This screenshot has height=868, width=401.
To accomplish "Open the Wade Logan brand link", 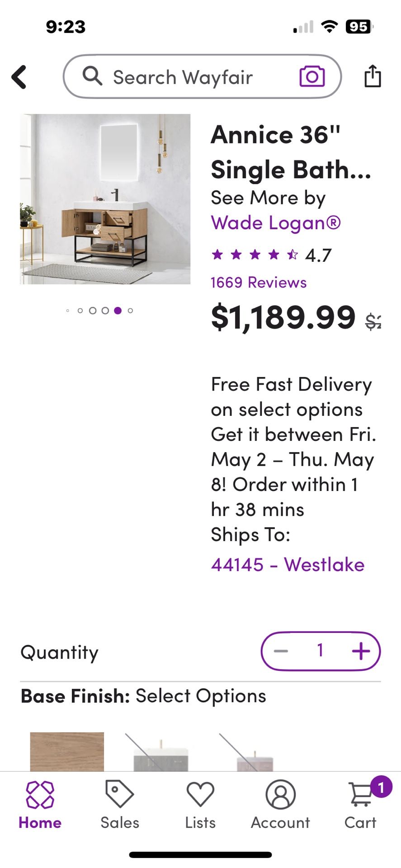I will click(276, 223).
